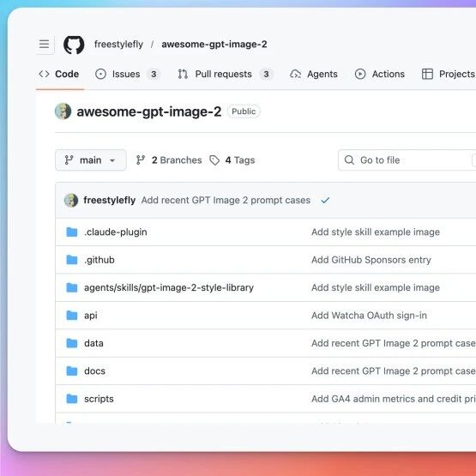The image size is (476, 476).
Task: Click the tag icon beside 4 Tags
Action: click(214, 160)
